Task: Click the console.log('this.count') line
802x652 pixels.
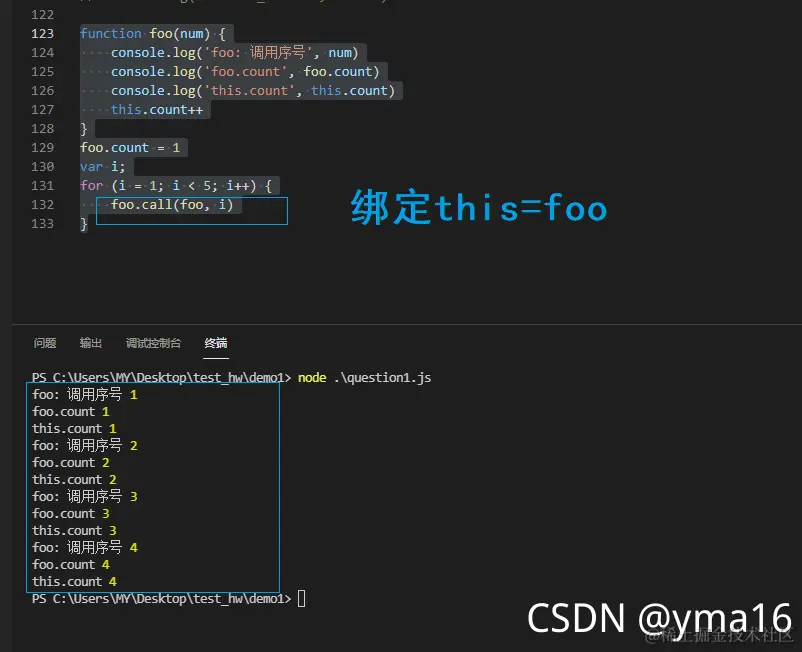Action: point(253,91)
